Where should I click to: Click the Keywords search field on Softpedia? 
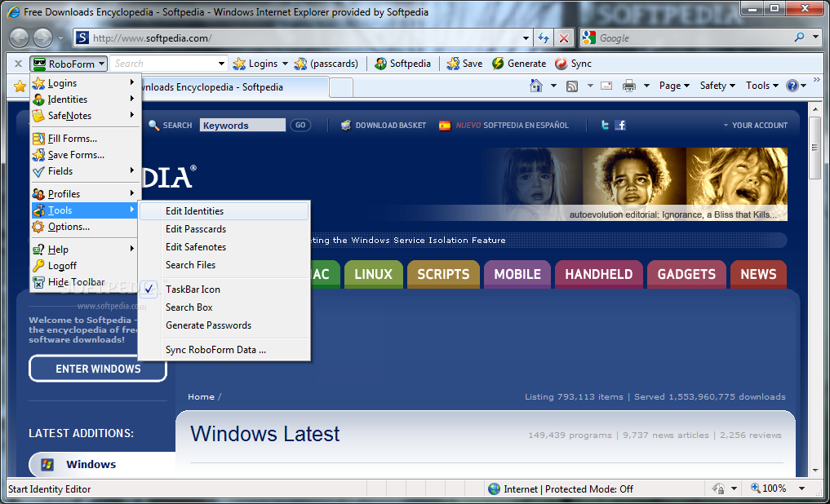pos(242,126)
